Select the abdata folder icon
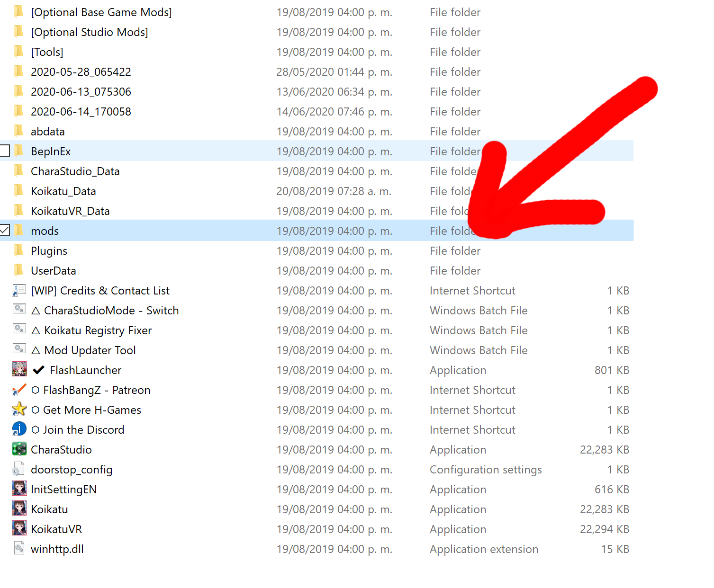Screen dimensions: 714x588 pos(18,131)
